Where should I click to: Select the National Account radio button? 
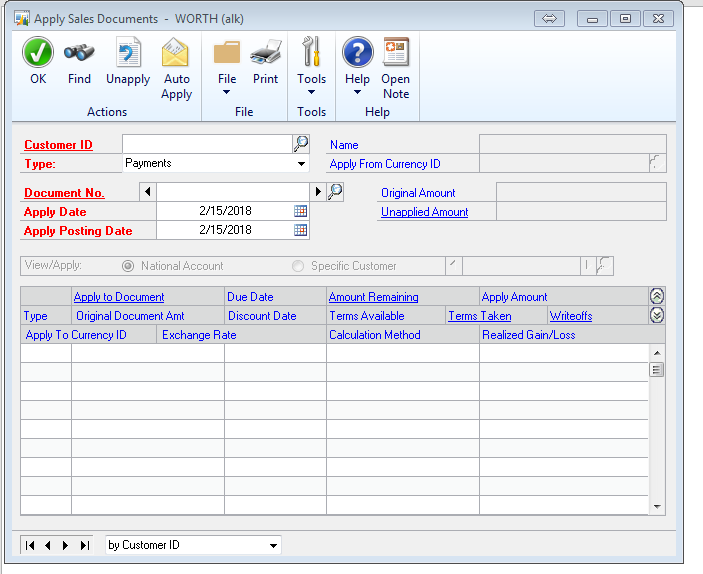click(x=127, y=266)
